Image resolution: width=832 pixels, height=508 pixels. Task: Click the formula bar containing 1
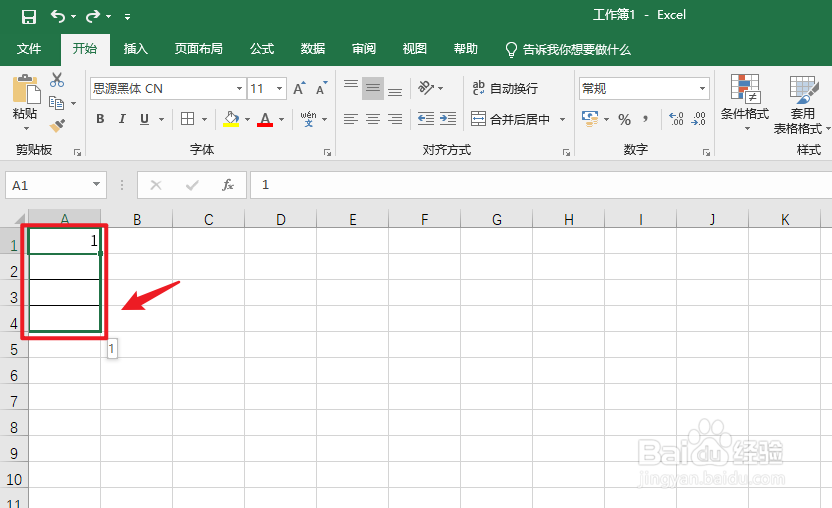541,185
